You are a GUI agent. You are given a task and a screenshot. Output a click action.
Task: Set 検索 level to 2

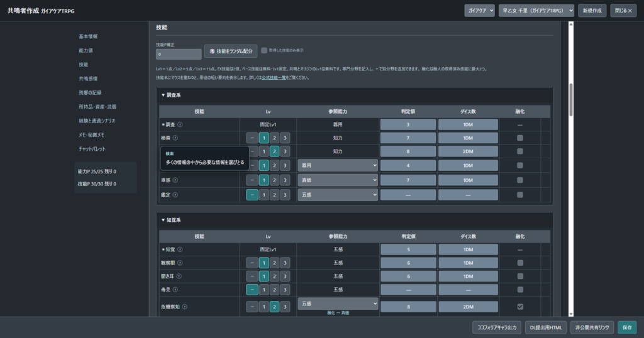pos(274,138)
